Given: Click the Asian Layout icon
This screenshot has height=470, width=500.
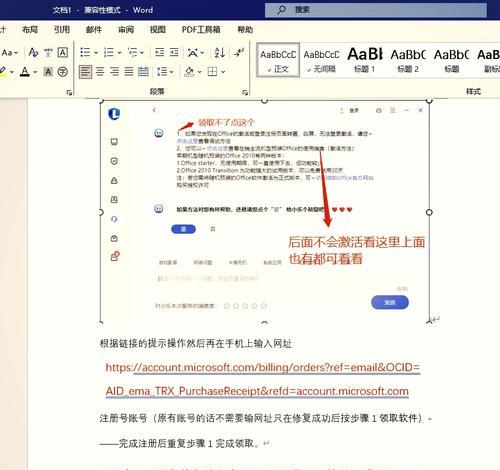Looking at the screenshot, I should 193,52.
